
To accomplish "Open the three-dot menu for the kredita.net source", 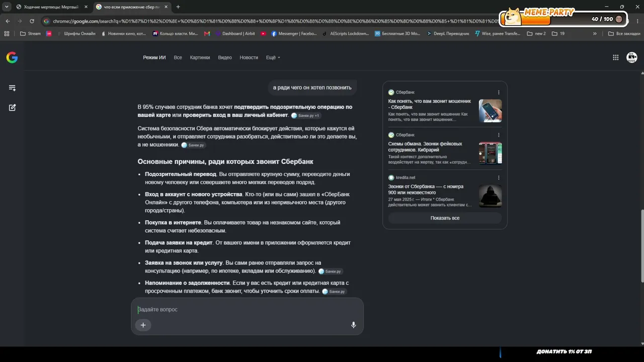I will [499, 177].
